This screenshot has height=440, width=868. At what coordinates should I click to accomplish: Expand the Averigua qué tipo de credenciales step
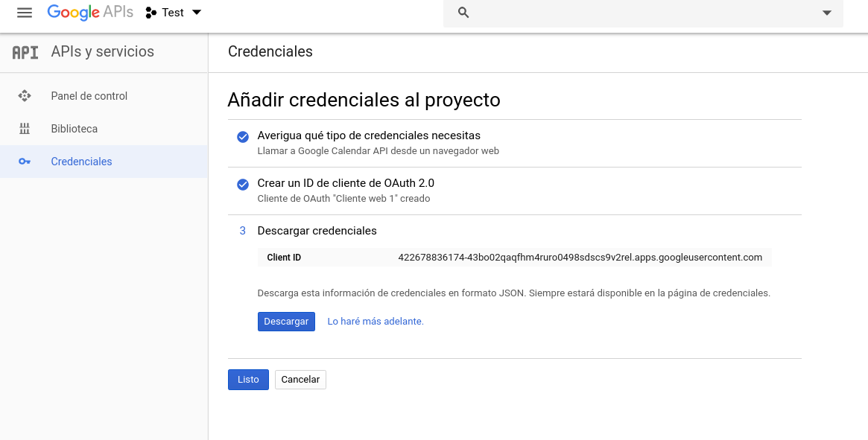pyautogui.click(x=369, y=135)
